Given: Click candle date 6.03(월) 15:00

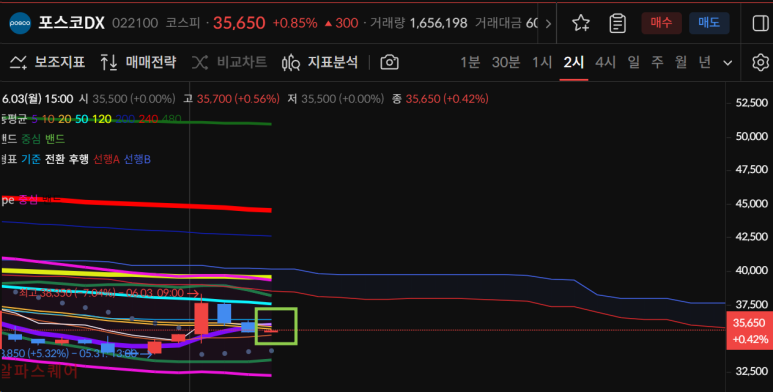Looking at the screenshot, I should point(37,99).
